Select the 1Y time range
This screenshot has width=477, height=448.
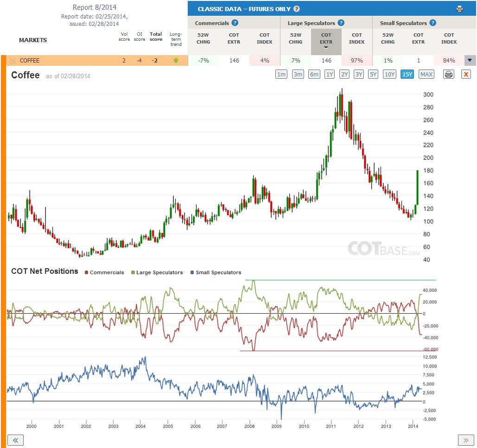pos(330,74)
